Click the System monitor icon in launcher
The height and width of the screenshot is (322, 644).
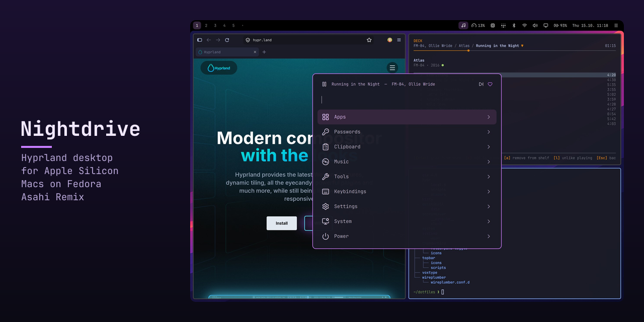tap(326, 221)
